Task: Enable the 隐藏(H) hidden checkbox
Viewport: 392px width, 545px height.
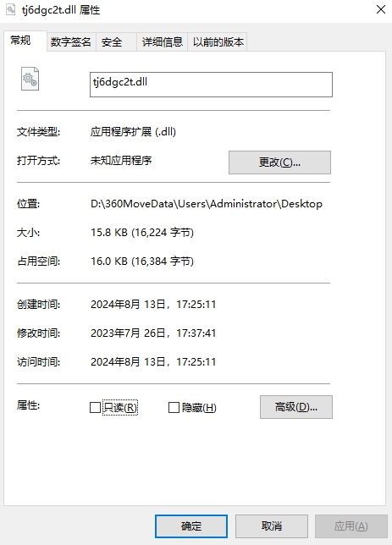Action: pos(174,407)
